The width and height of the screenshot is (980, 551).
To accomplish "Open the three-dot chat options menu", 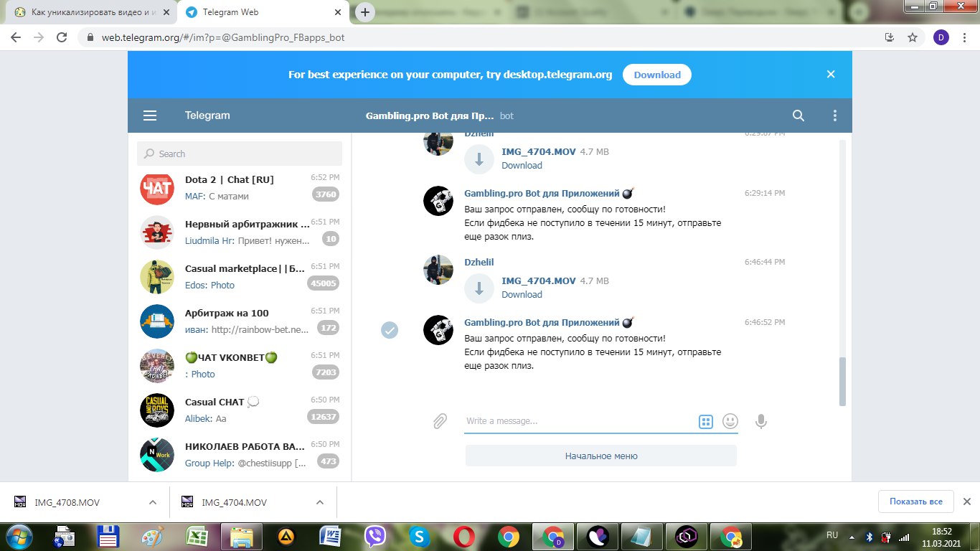I will (x=834, y=116).
